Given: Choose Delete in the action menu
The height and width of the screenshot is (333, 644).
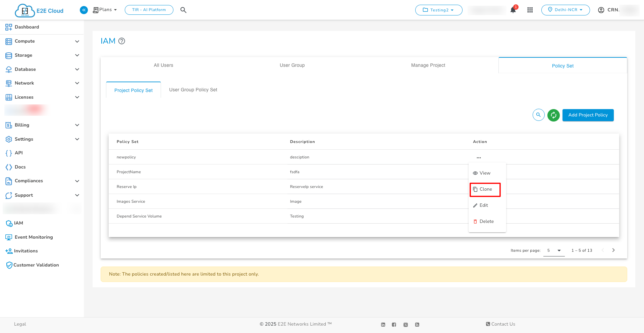Looking at the screenshot, I should click(x=486, y=222).
